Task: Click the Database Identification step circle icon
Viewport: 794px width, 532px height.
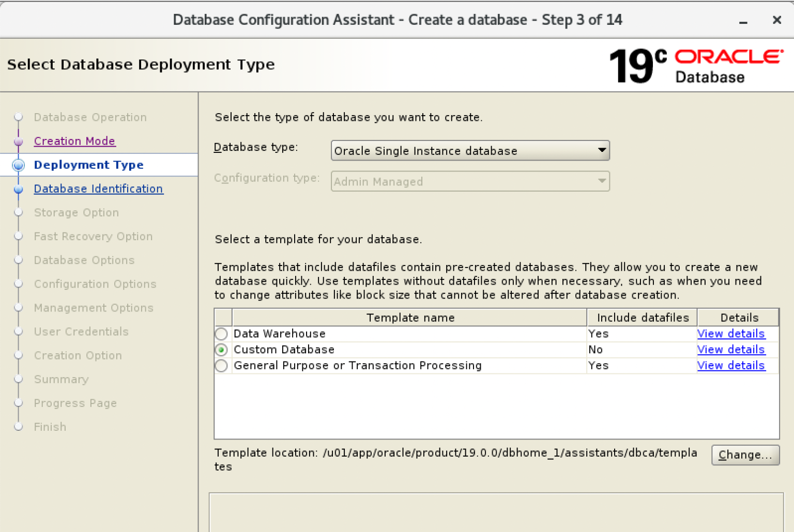Action: click(19, 189)
